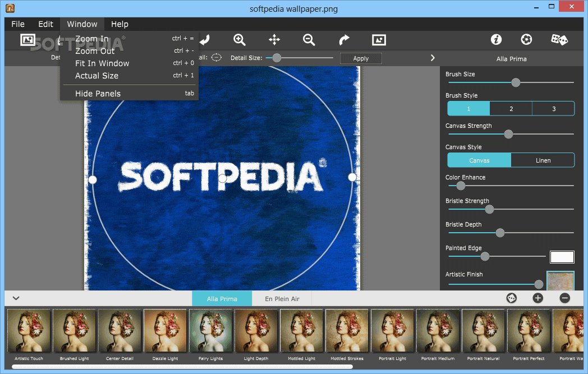Click the undo curved arrow icon
The image size is (588, 374).
click(x=205, y=40)
